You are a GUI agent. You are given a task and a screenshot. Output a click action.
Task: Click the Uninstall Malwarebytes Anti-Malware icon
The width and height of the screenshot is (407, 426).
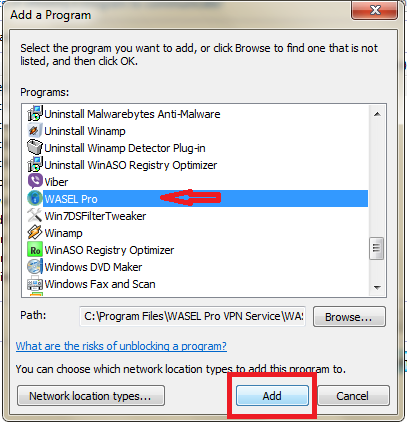[35, 114]
